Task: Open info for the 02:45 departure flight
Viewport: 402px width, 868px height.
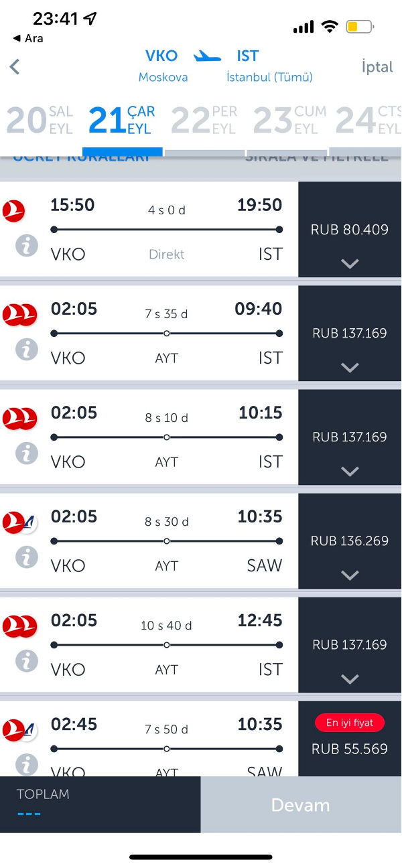Action: (27, 764)
